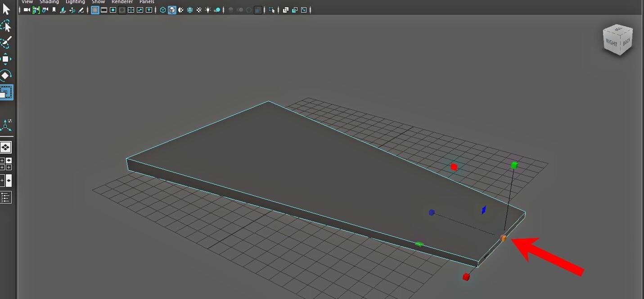Toggle the Film Gate display
This screenshot has height=299, width=644.
tap(104, 10)
